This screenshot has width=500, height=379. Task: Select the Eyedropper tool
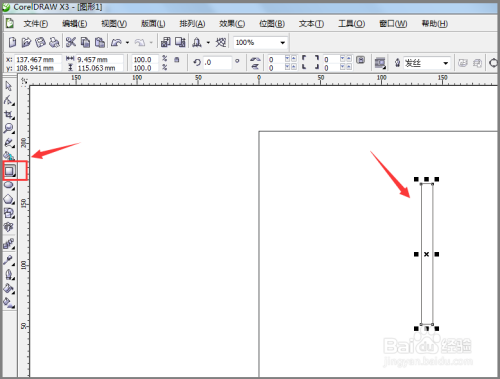[x=9, y=260]
